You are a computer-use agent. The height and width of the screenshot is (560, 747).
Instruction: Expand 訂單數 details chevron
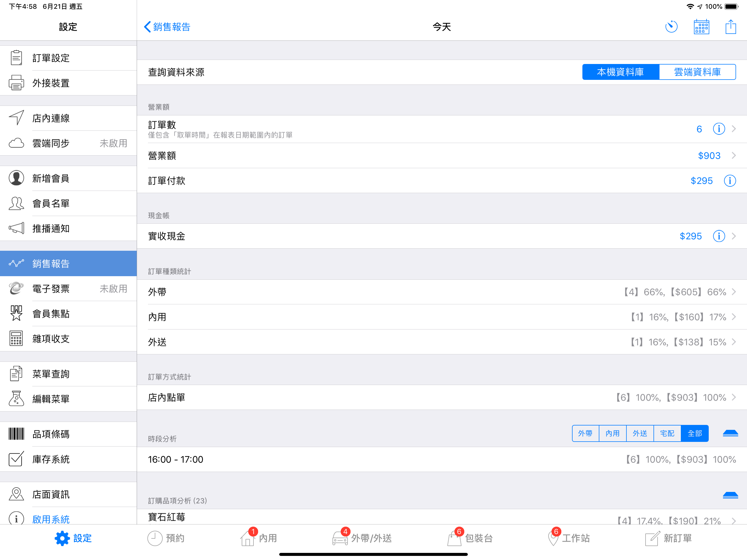coord(734,129)
